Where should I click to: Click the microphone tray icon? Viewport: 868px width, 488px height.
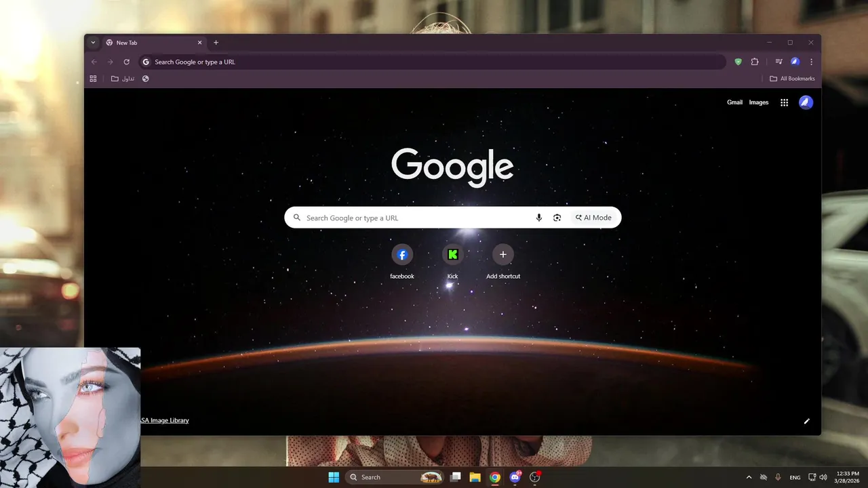(x=778, y=477)
